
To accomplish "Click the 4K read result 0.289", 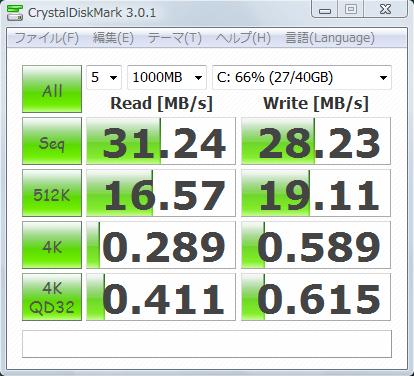I will (161, 245).
